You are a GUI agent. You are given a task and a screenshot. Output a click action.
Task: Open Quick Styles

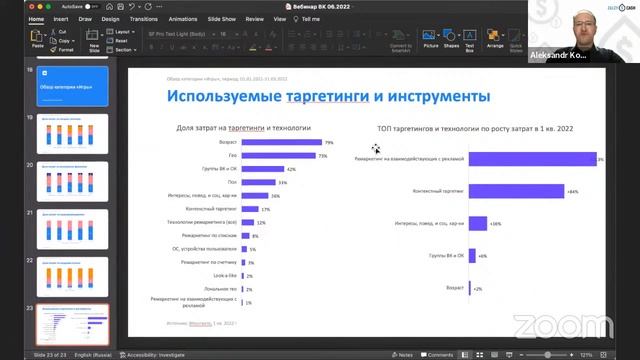516,40
